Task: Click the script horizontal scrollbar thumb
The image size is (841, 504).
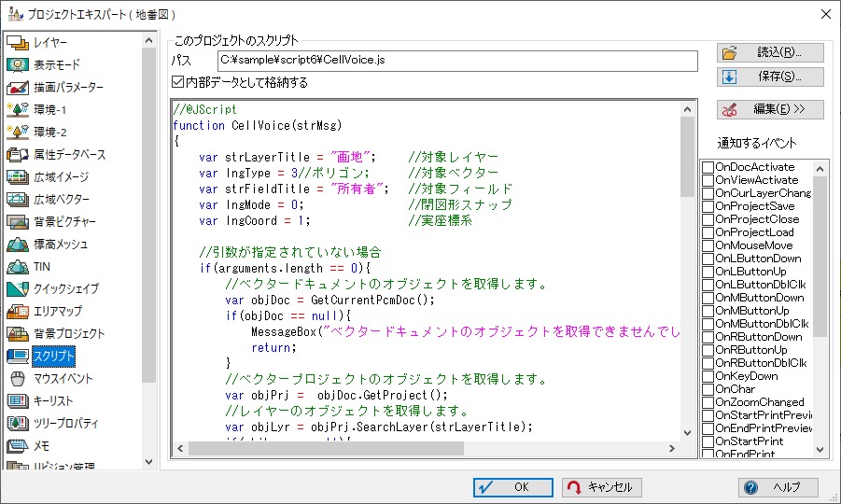Action: click(326, 448)
